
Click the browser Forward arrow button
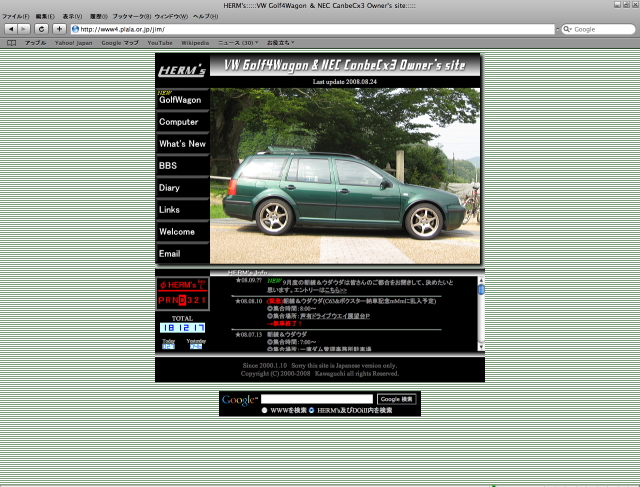click(x=24, y=29)
